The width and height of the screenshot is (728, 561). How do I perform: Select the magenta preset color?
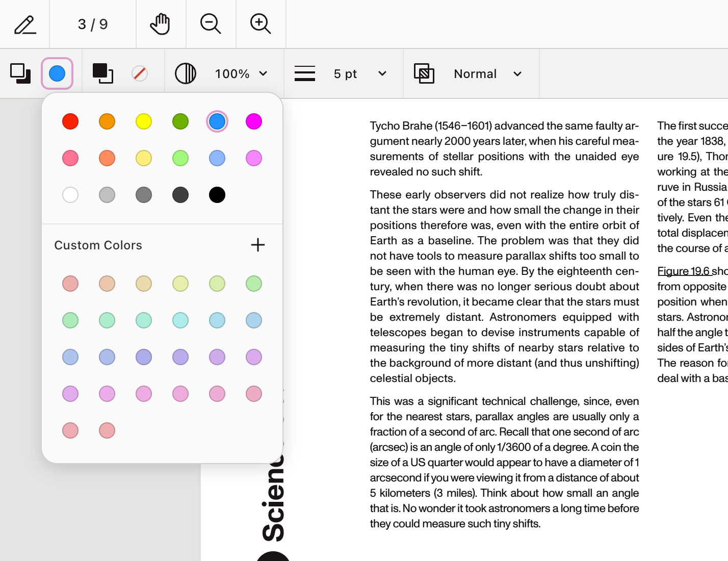click(x=253, y=121)
